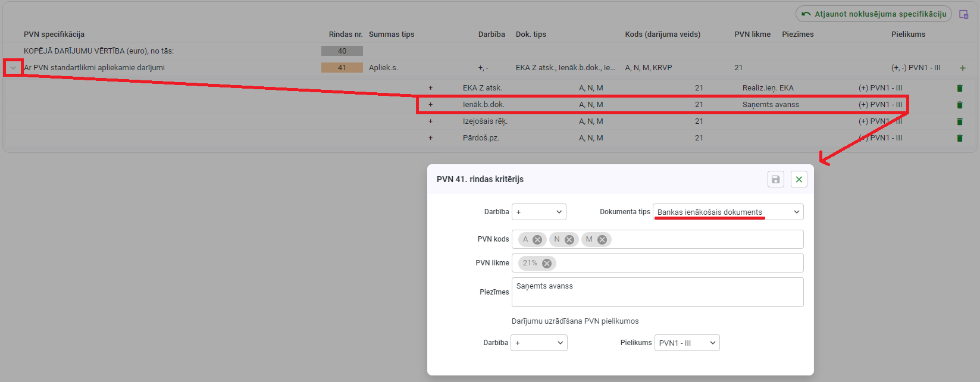The height and width of the screenshot is (382, 980).
Task: Close the PVN 41. rindas kritērijs dialog
Action: [x=799, y=179]
